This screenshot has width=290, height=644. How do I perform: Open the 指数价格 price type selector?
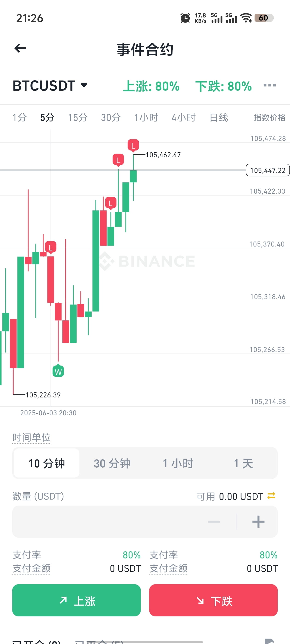click(x=270, y=117)
